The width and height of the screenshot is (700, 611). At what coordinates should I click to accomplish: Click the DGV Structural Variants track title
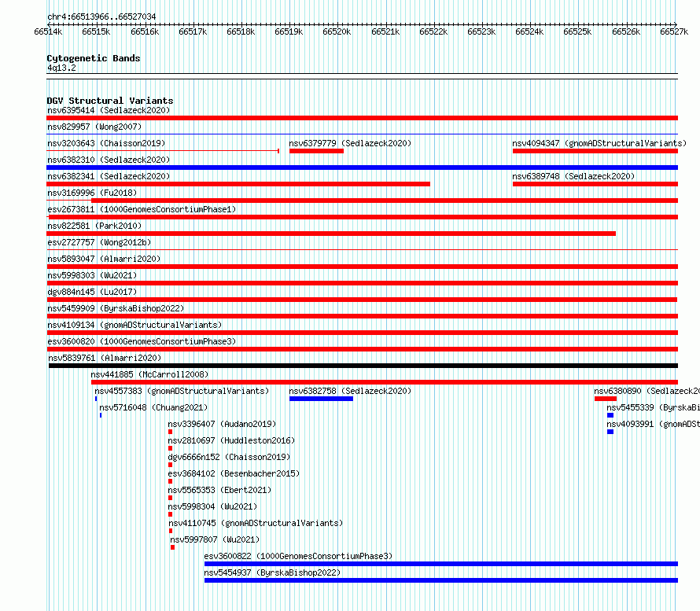(110, 101)
